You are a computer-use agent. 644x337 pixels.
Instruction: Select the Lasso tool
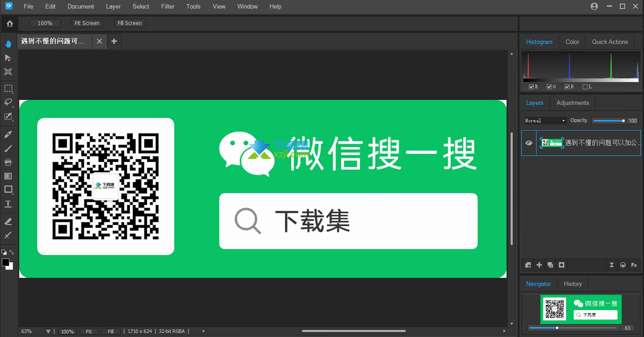[x=8, y=102]
